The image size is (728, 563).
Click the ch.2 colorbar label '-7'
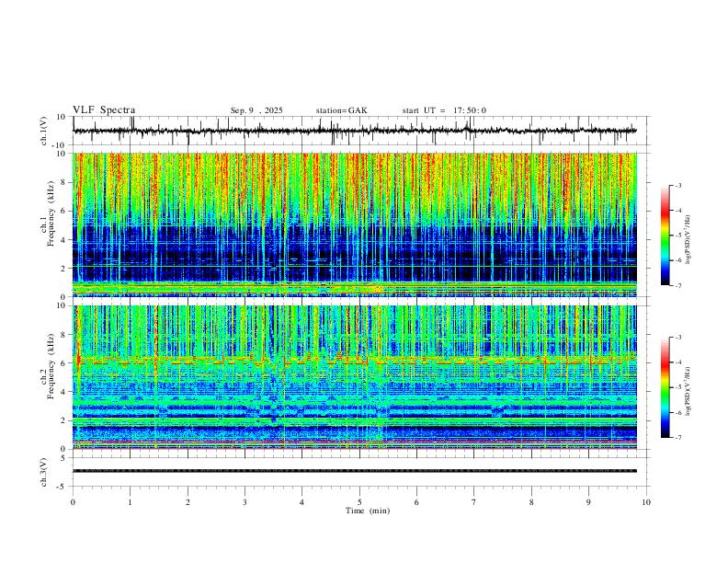coord(677,438)
